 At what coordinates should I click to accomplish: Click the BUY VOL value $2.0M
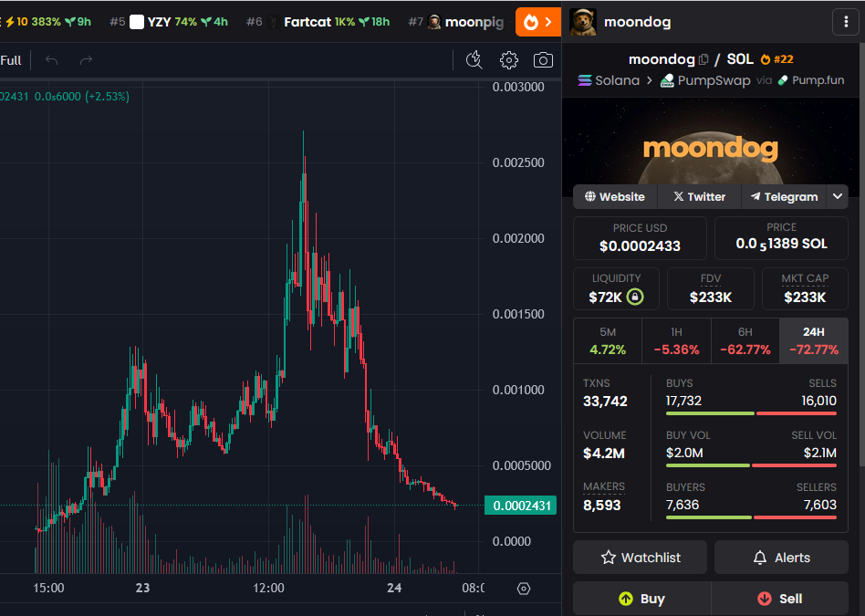[x=684, y=453]
